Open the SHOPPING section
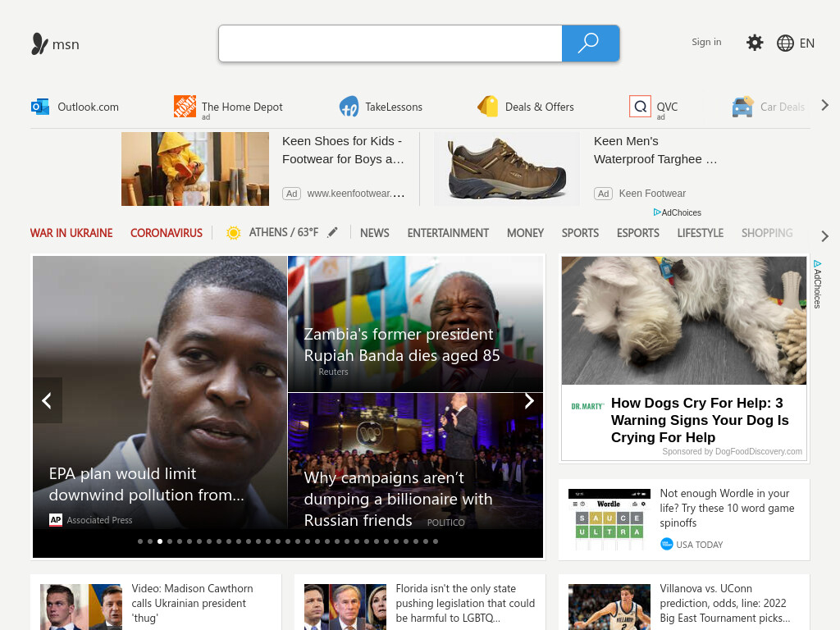The image size is (840, 630). (x=767, y=233)
